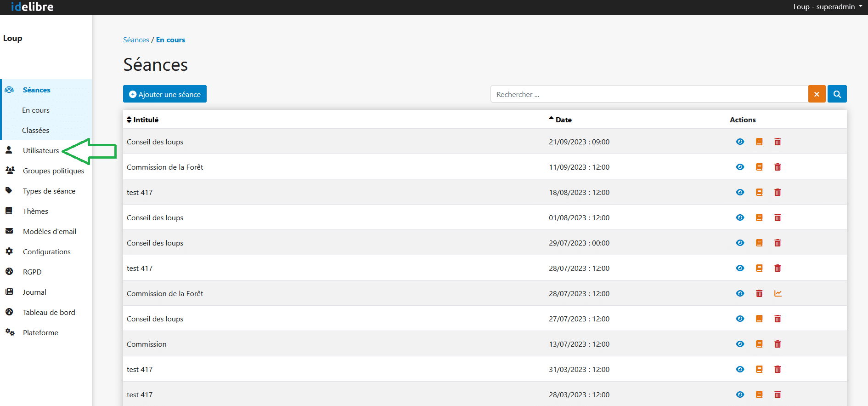
Task: Click the orange book icon for Conseil des loups 27/07/2023
Action: click(759, 319)
